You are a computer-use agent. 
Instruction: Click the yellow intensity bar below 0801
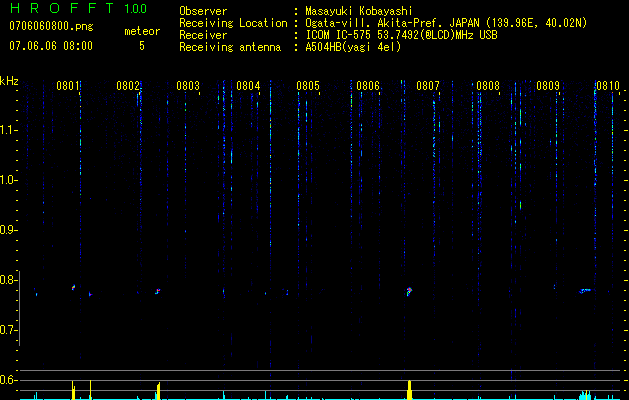coord(73,390)
